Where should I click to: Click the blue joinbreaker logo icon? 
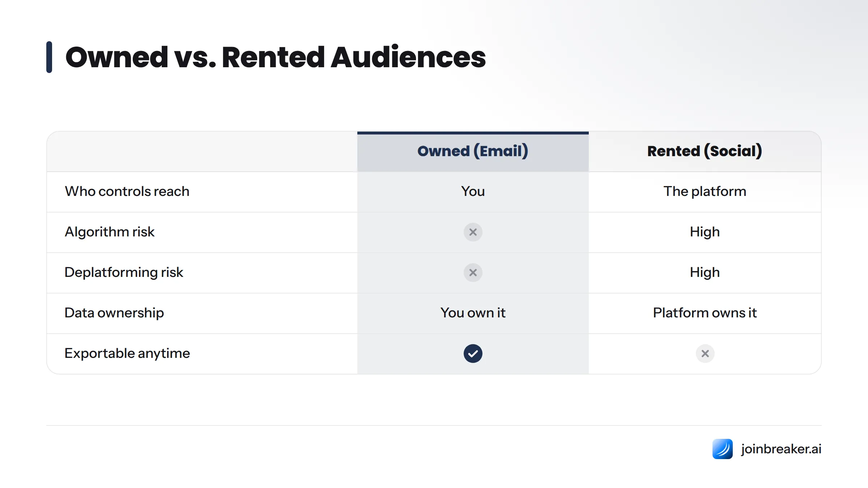(x=722, y=449)
